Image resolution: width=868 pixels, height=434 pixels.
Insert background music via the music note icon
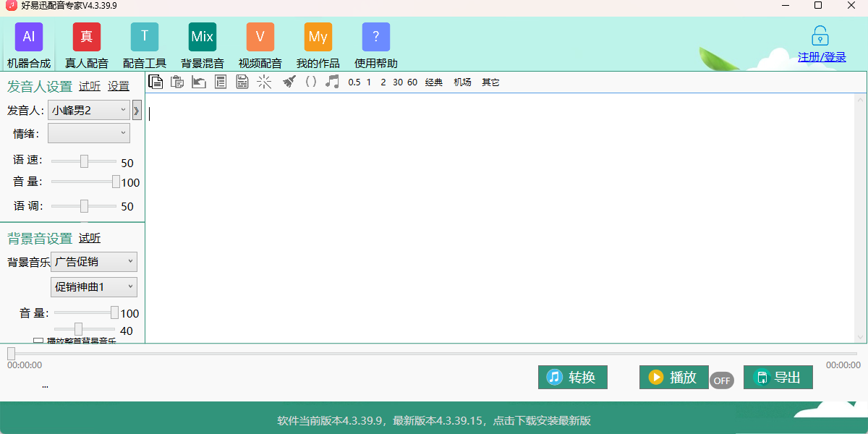click(x=331, y=82)
